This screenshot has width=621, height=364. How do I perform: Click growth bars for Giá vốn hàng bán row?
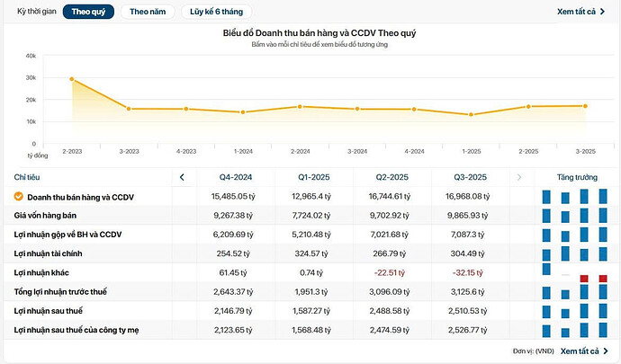tap(574, 216)
